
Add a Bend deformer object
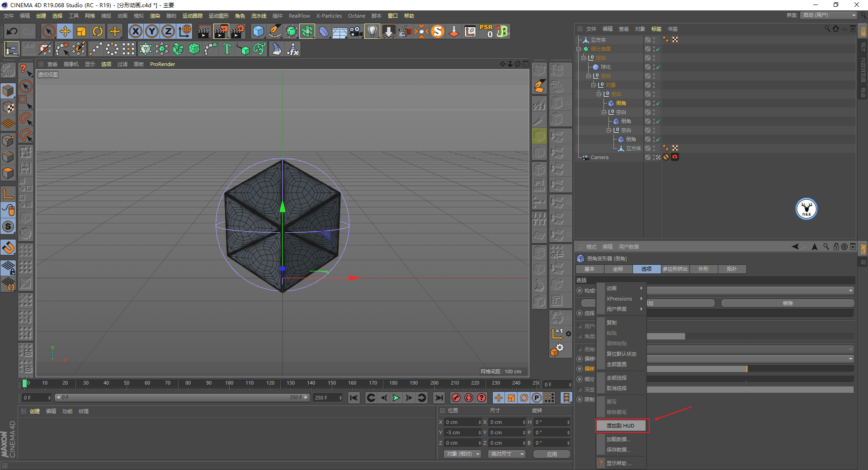tap(324, 31)
